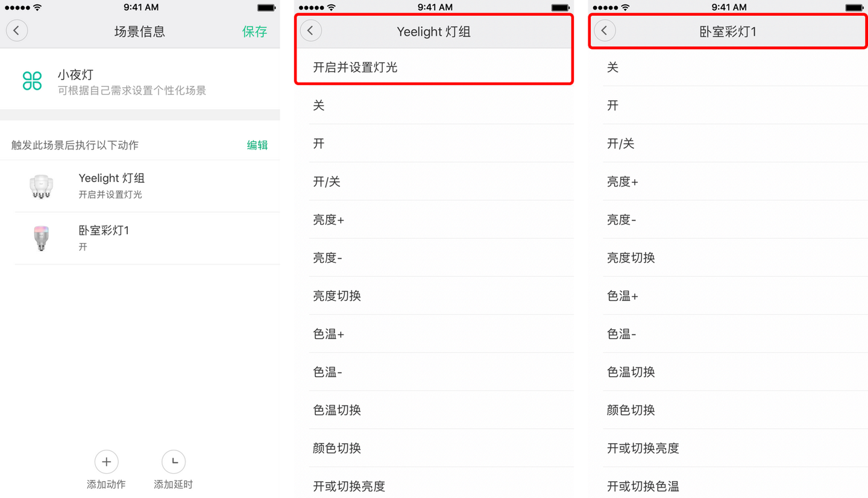Tap back arrow on Yeelight 灯组 screen
The width and height of the screenshot is (868, 498).
310,31
